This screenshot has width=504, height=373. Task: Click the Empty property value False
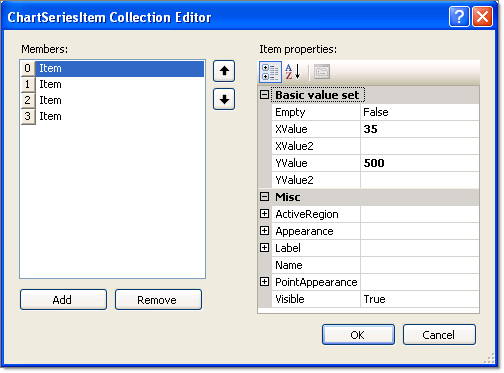point(420,112)
